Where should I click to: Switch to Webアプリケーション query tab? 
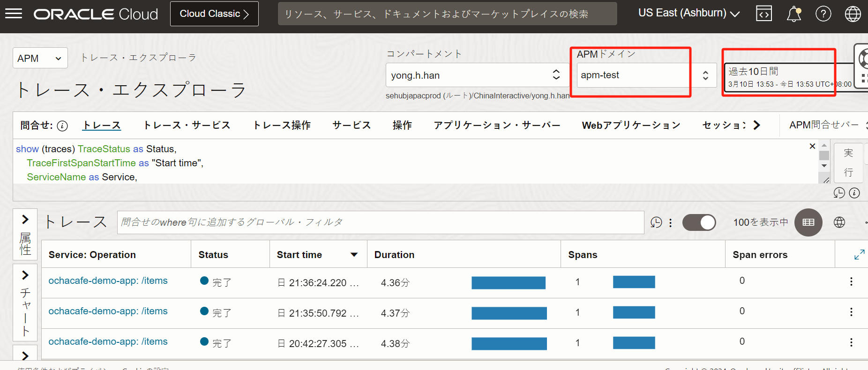(x=631, y=126)
